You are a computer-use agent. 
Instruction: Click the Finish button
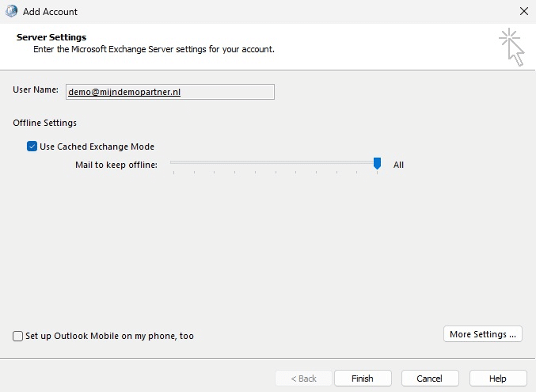coord(363,379)
